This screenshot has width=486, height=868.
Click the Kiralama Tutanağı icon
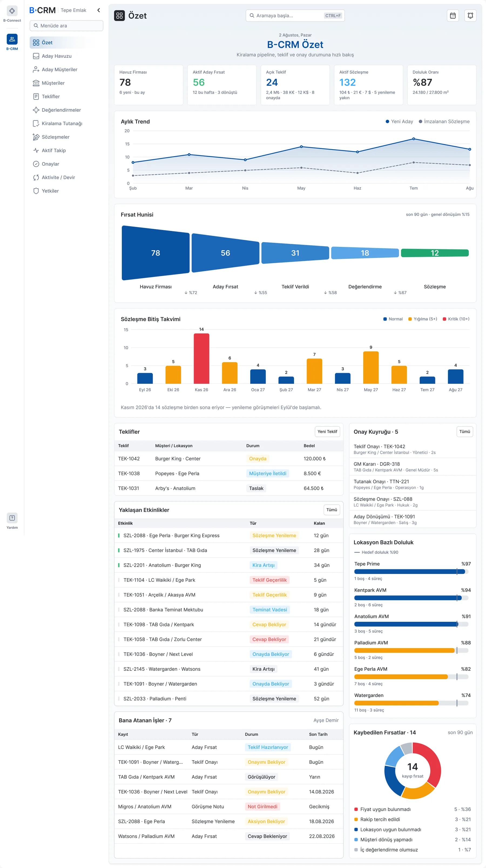click(36, 123)
